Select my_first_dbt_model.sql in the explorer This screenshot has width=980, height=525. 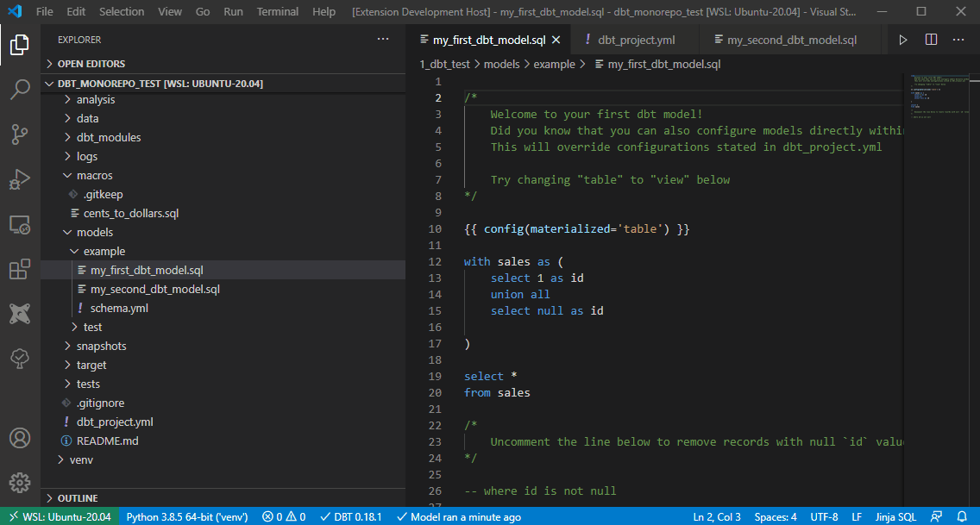[x=223, y=271]
